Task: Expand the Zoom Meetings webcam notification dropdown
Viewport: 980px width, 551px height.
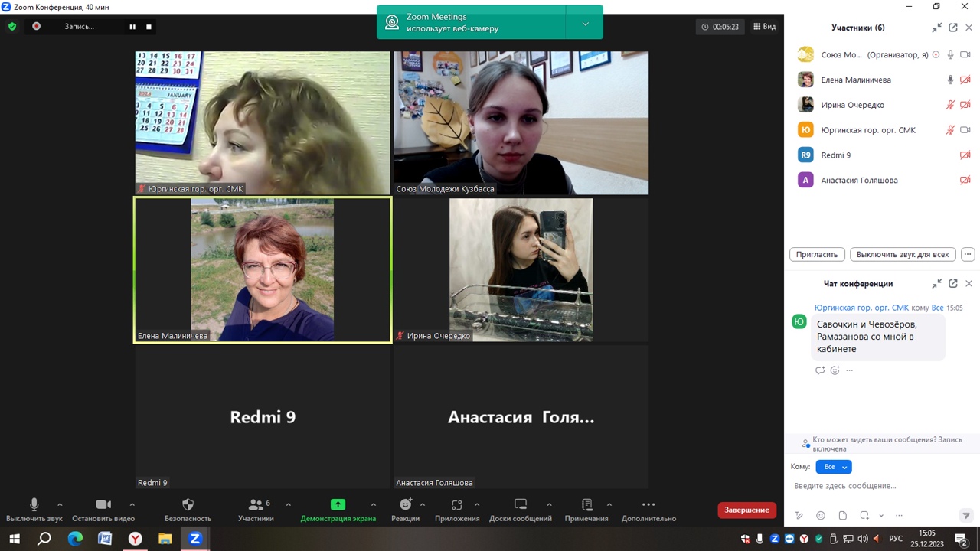Action: (x=585, y=23)
